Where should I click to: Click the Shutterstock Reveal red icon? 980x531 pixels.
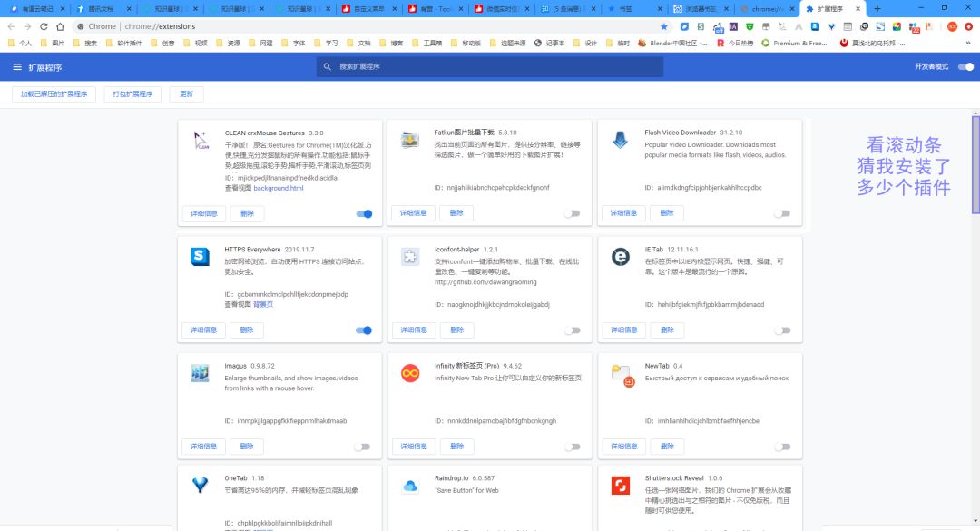pos(620,486)
